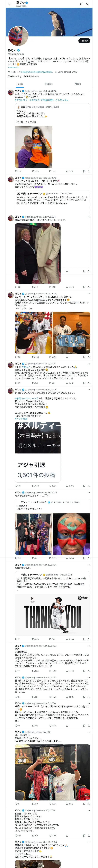Open more options on the first post
Viewport: 98px width, 868px height.
pyautogui.click(x=89, y=91)
